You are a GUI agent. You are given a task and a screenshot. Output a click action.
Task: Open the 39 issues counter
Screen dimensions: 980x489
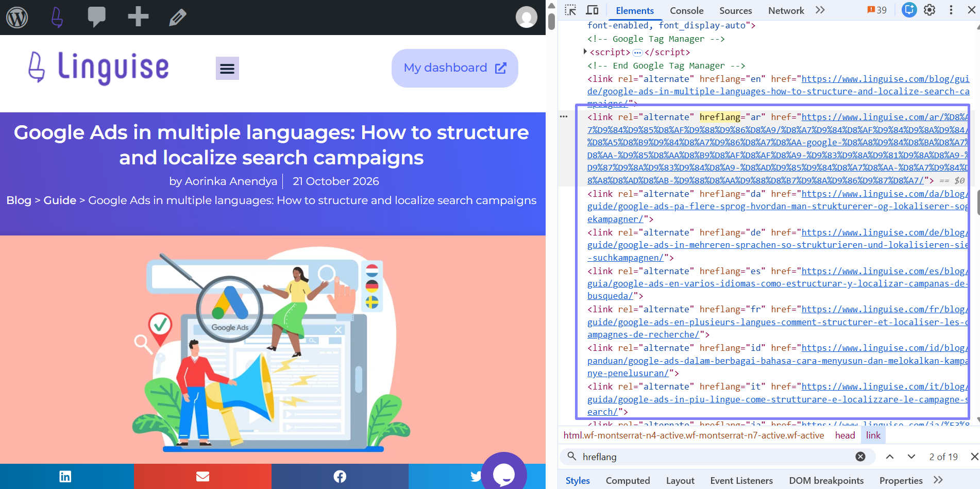click(877, 10)
